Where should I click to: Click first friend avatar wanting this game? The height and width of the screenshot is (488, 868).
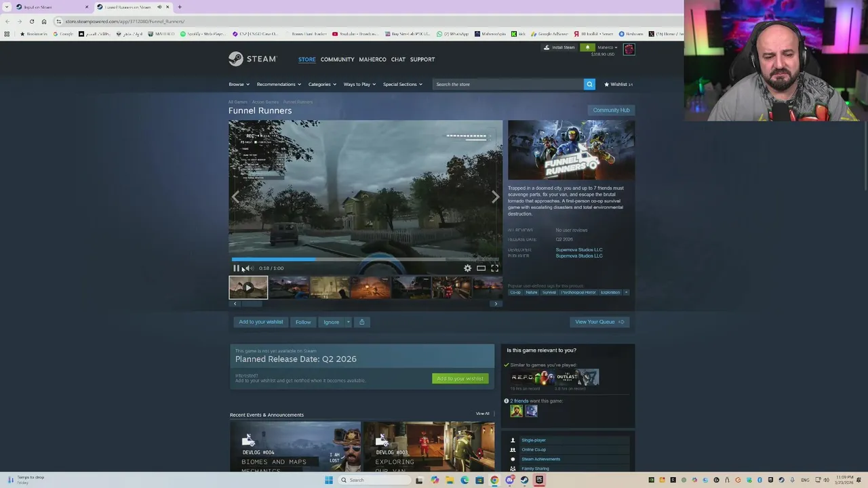[517, 411]
